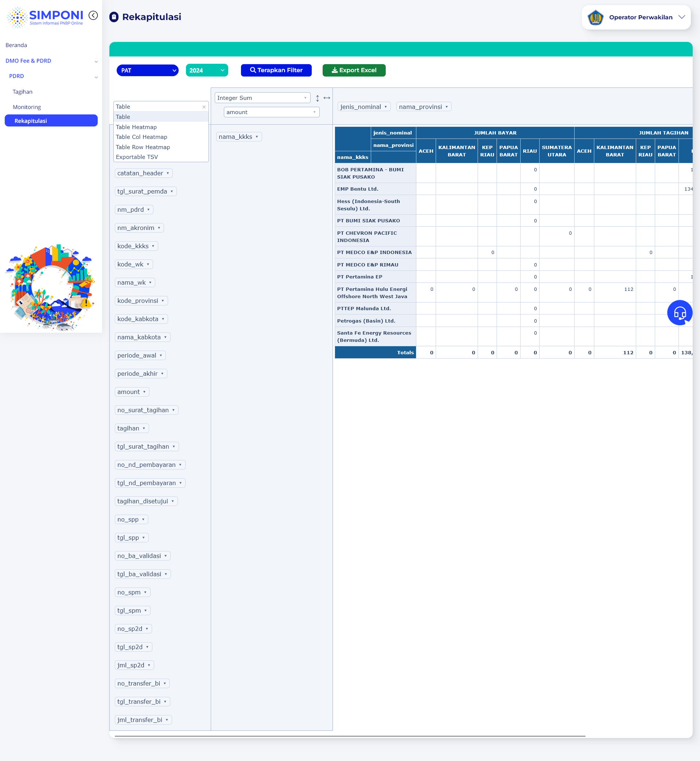The height and width of the screenshot is (761, 700).
Task: Go to Beranda
Action: pyautogui.click(x=16, y=46)
